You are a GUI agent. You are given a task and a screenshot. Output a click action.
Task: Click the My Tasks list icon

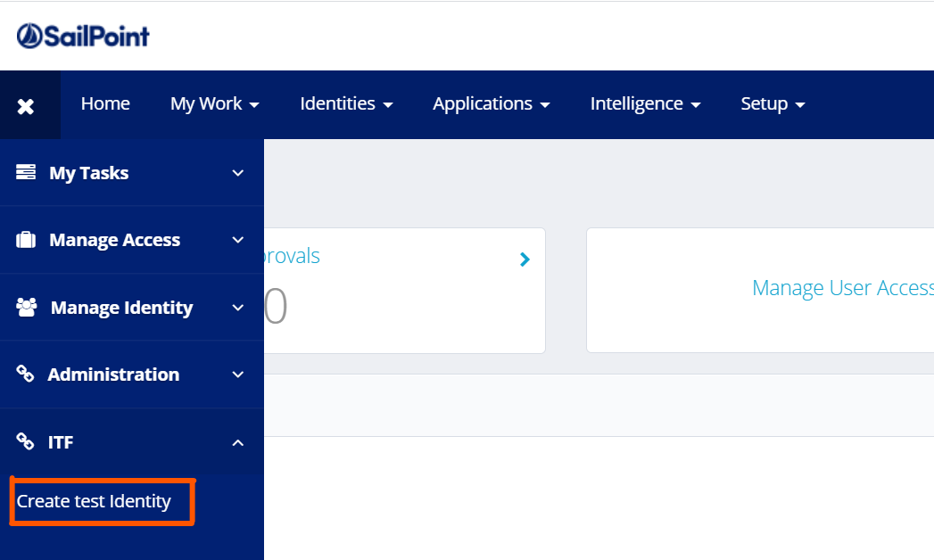point(26,172)
